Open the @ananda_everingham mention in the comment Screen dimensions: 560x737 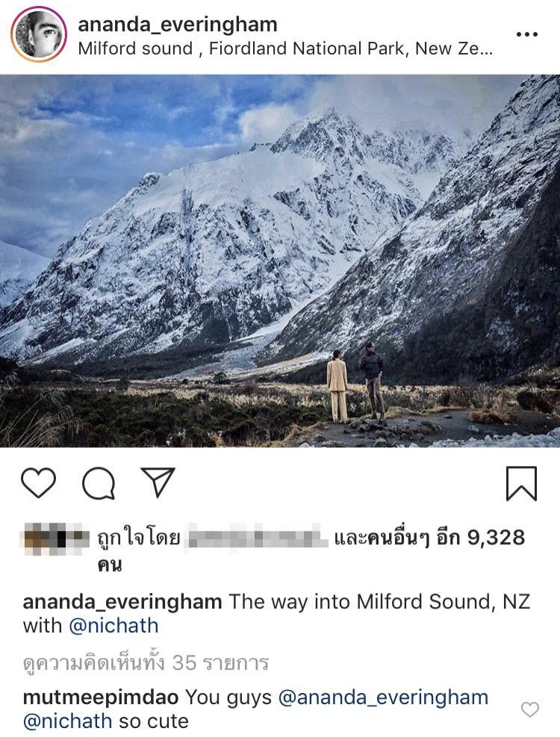click(x=383, y=697)
